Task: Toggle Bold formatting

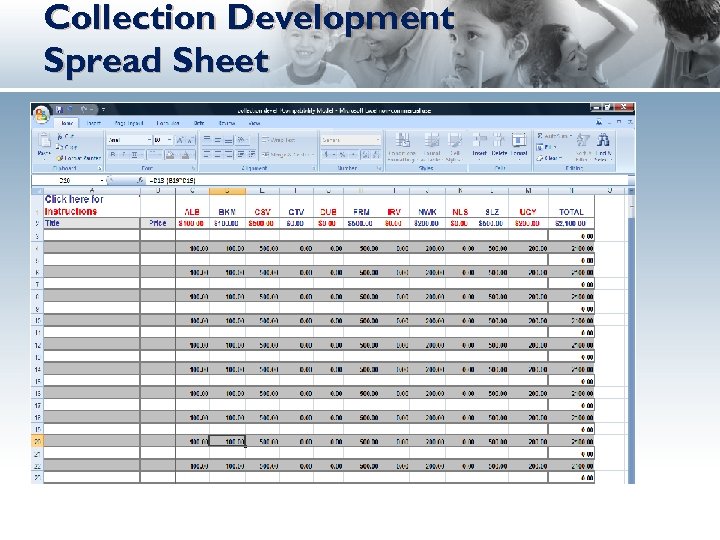Action: coord(113,155)
